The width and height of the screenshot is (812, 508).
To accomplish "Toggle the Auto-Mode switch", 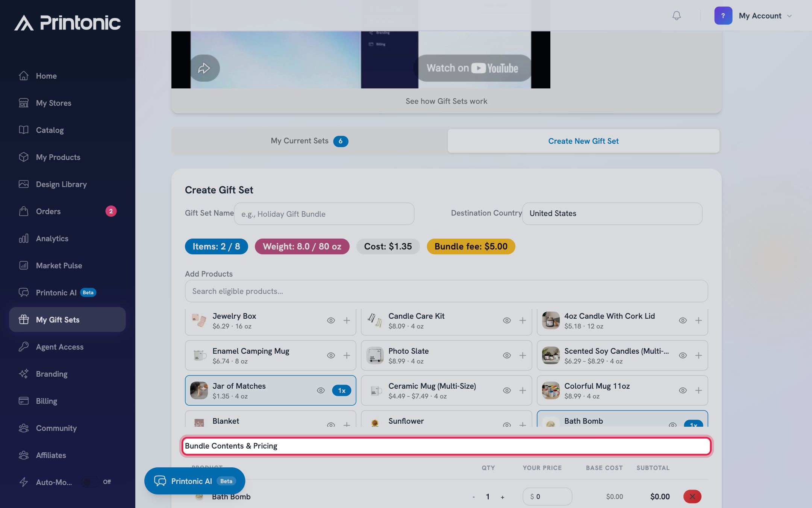I will click(91, 482).
